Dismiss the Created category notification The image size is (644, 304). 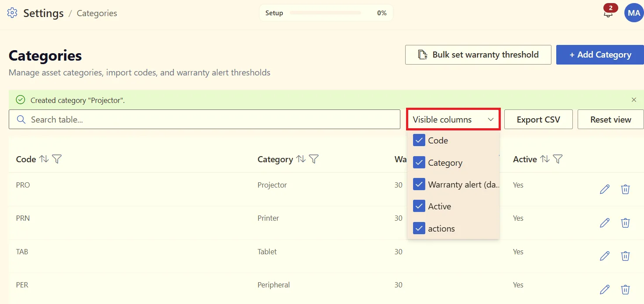click(634, 100)
